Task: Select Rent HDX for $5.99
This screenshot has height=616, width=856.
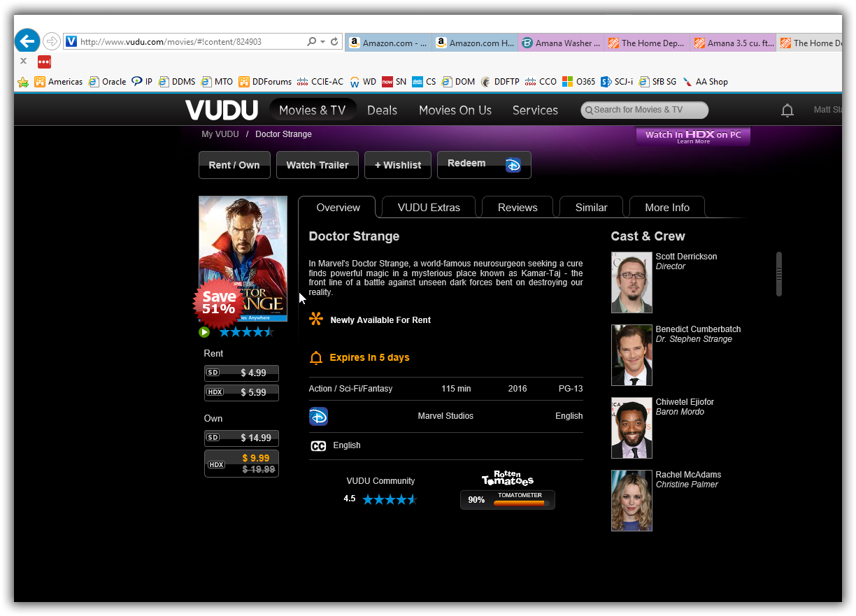Action: click(241, 392)
